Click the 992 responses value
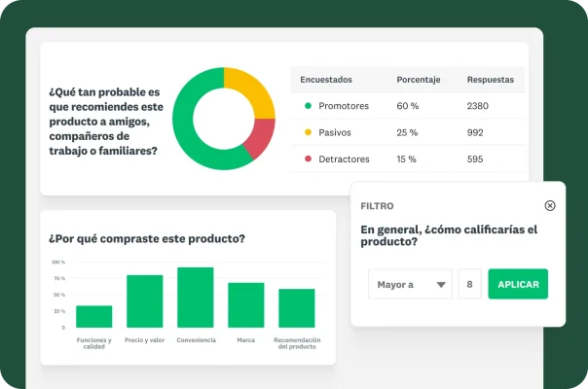Image resolution: width=588 pixels, height=389 pixels. click(475, 132)
